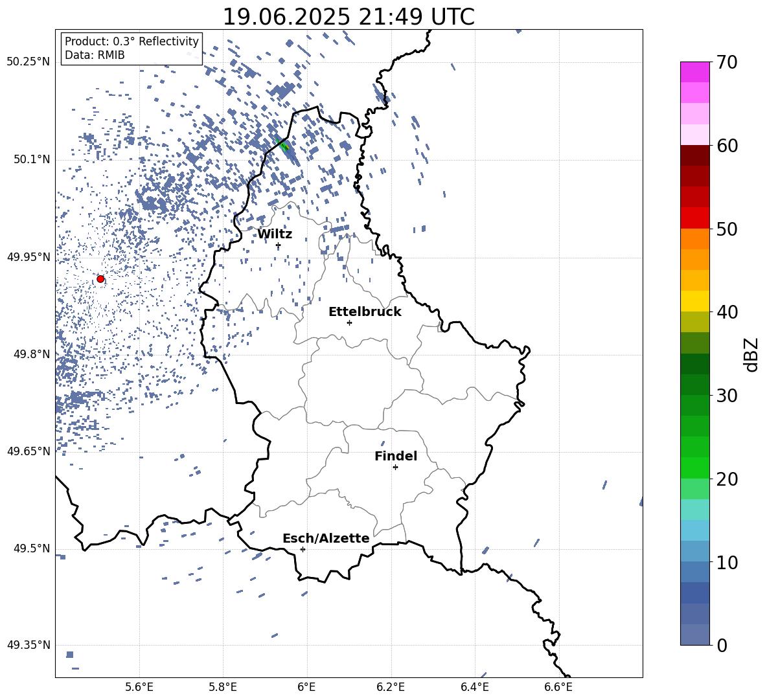The image size is (767, 700).
Task: Click the Ettelbruck station cross marker
Action: (349, 322)
